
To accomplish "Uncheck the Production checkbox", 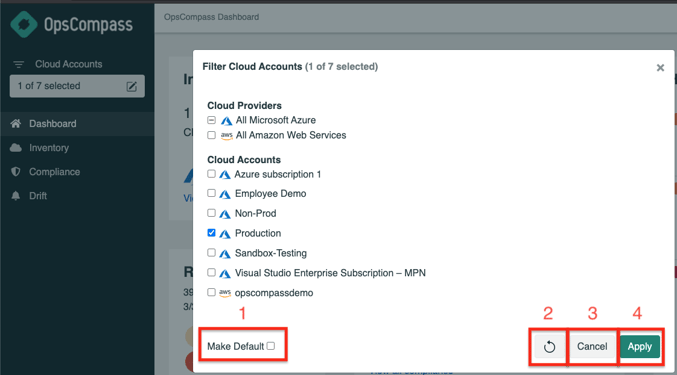I will (211, 233).
